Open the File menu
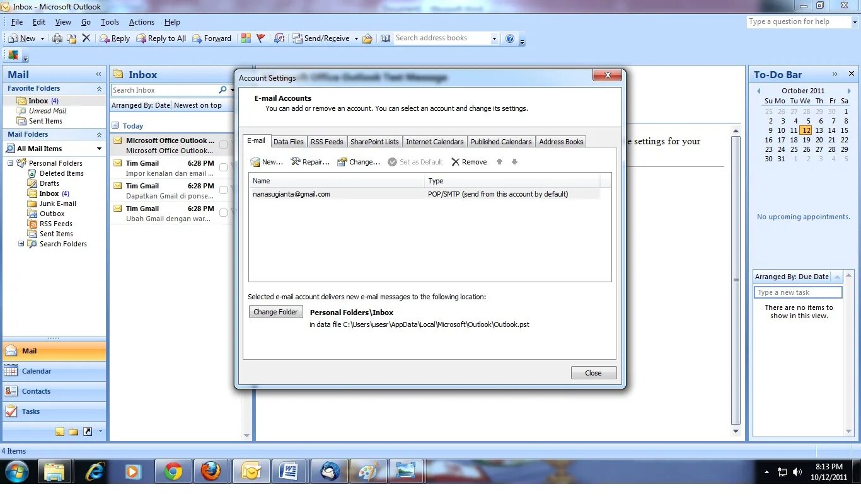Viewport: 861px width, 504px height. pyautogui.click(x=17, y=22)
